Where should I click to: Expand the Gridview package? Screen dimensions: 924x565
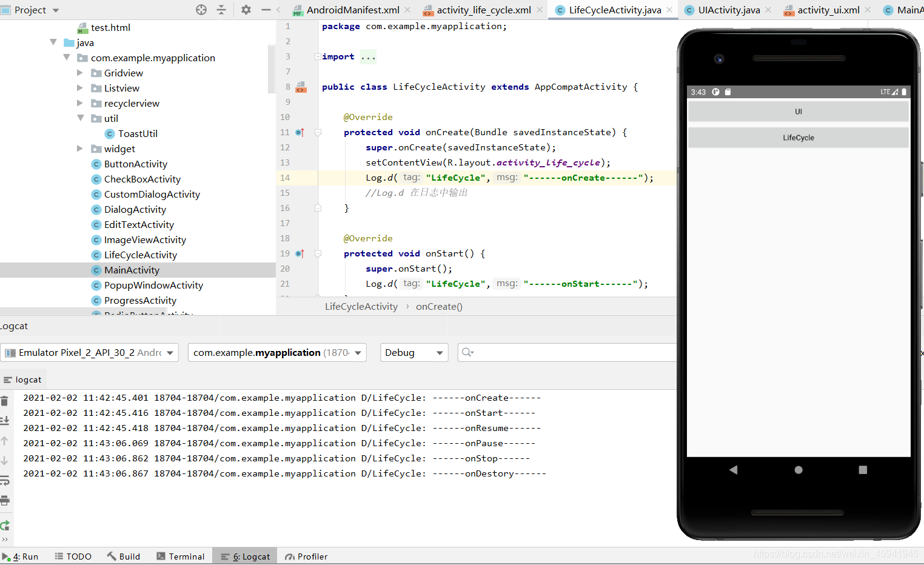[80, 72]
